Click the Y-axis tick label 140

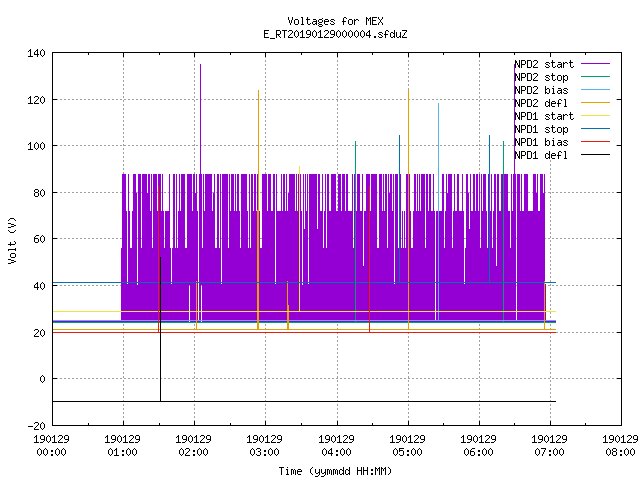(36, 53)
